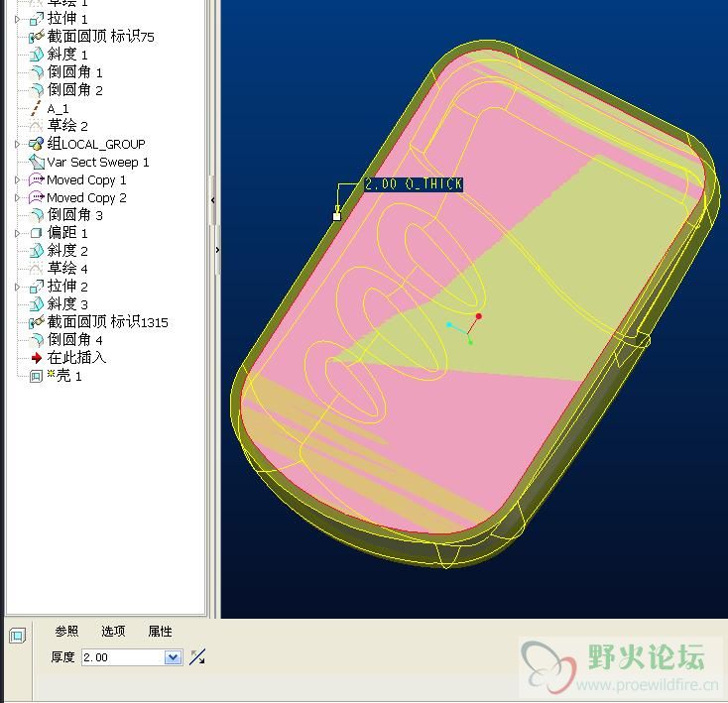Click the 草绘 4 sketch icon
728x703 pixels.
pos(37,269)
